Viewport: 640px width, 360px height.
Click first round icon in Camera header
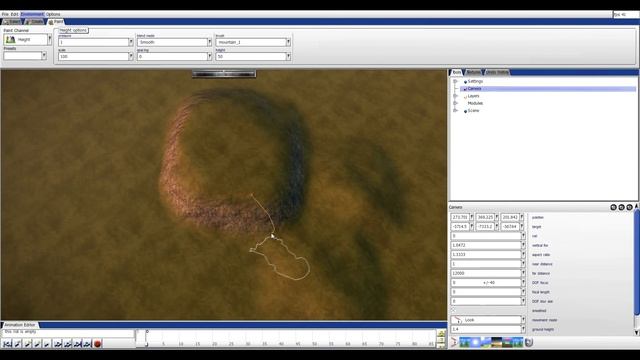point(613,207)
